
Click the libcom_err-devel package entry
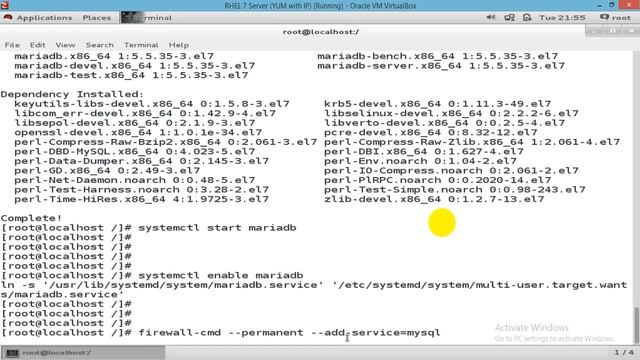145,113
